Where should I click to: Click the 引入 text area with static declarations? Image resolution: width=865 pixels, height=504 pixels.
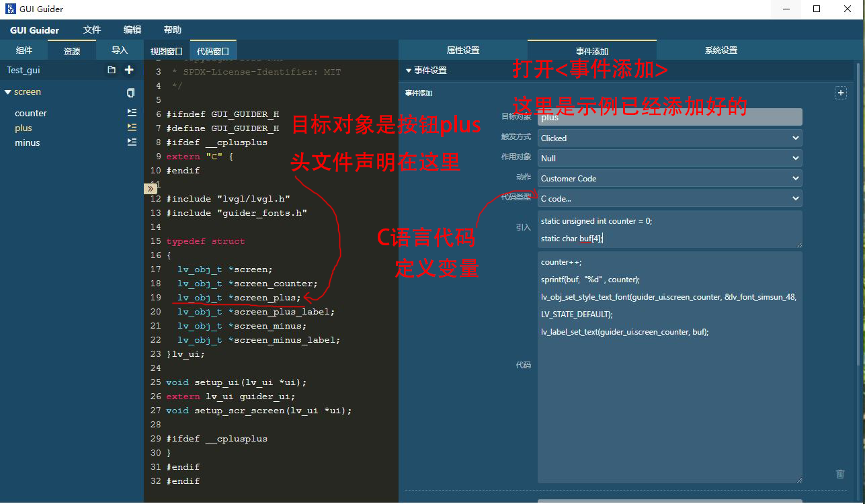pyautogui.click(x=670, y=229)
